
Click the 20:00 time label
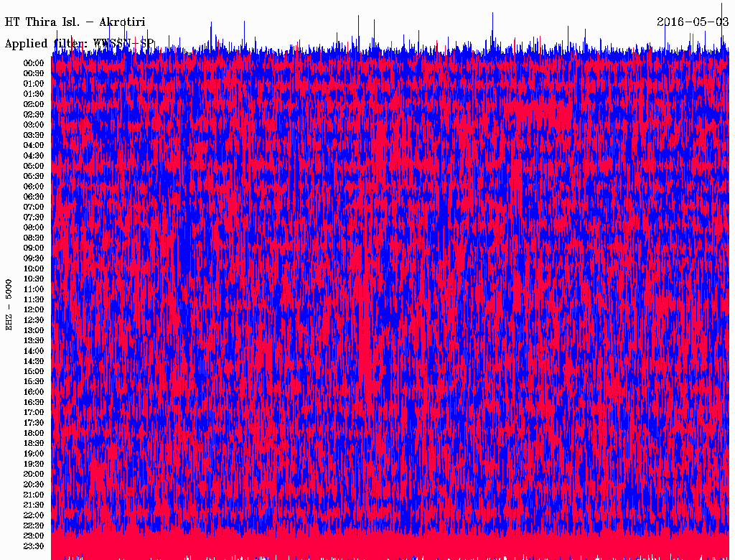click(x=34, y=474)
